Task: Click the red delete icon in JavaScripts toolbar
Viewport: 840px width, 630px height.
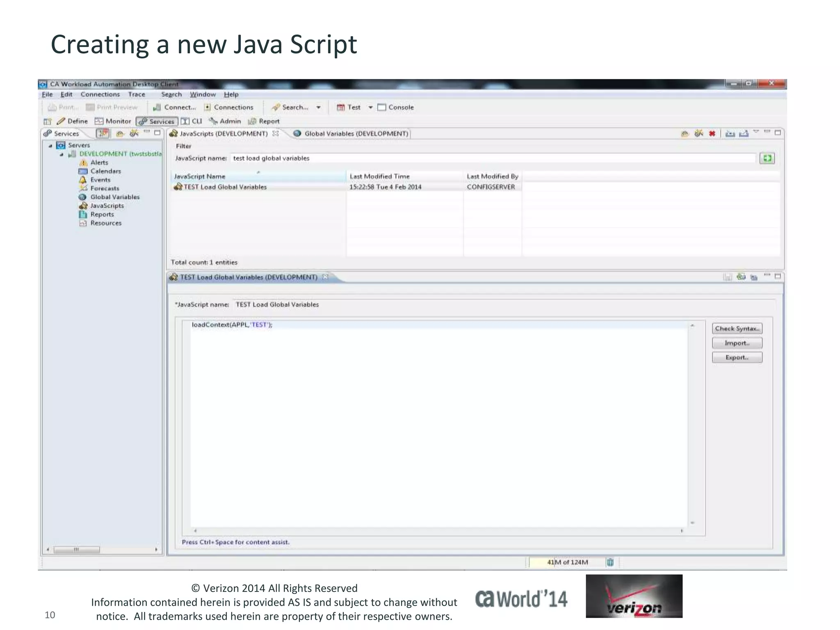Action: point(712,134)
